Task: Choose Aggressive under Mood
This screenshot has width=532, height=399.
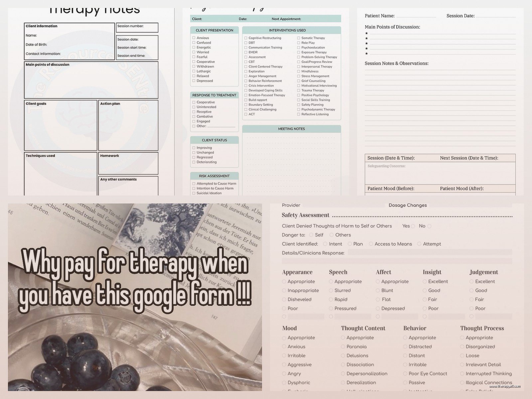Action: (x=284, y=364)
